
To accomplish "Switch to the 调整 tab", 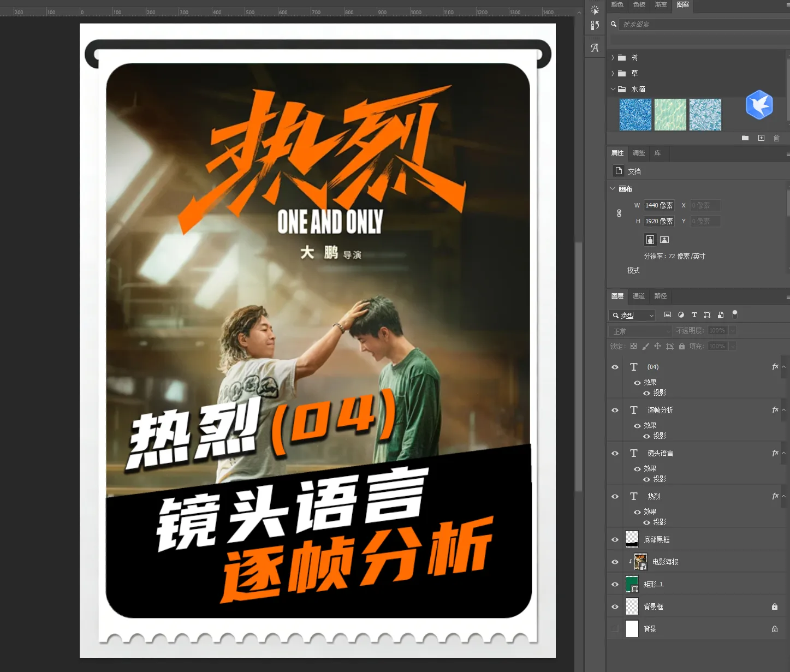I will [639, 153].
